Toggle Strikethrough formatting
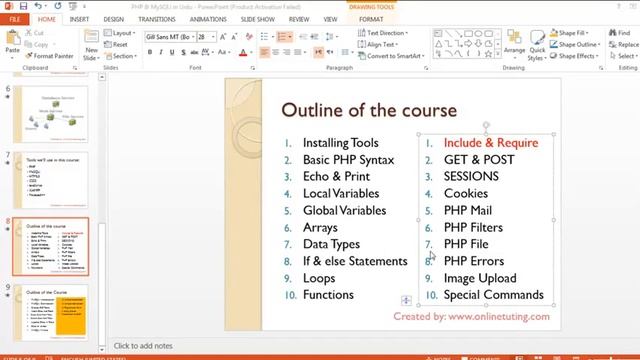The image size is (640, 360). (194, 52)
